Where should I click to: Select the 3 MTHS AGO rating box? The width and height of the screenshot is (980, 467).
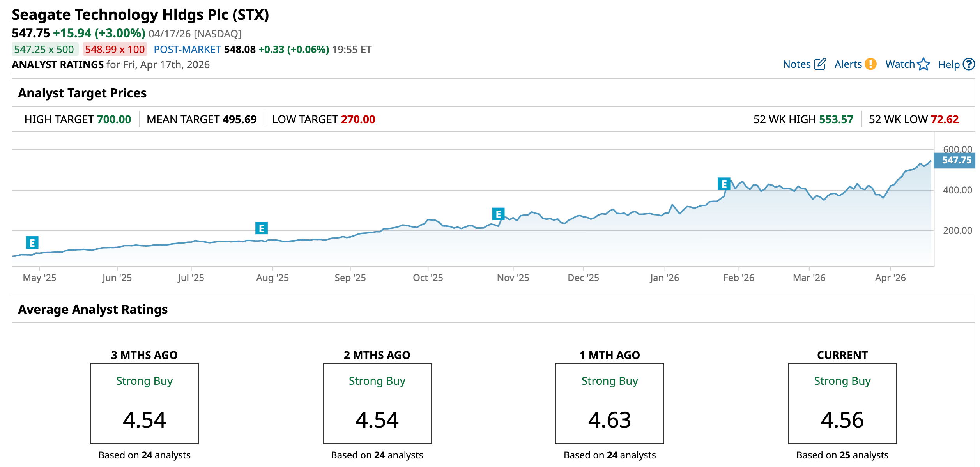144,403
